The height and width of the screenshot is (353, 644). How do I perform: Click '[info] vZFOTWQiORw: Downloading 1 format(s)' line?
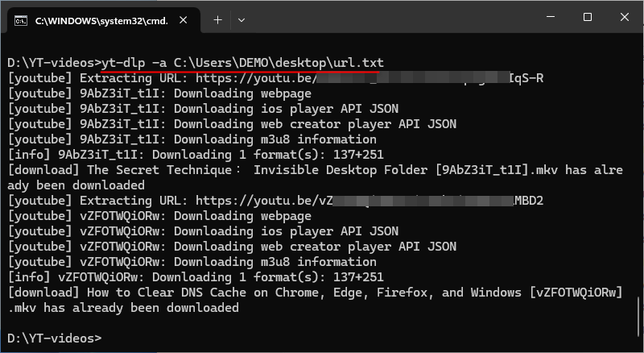196,277
